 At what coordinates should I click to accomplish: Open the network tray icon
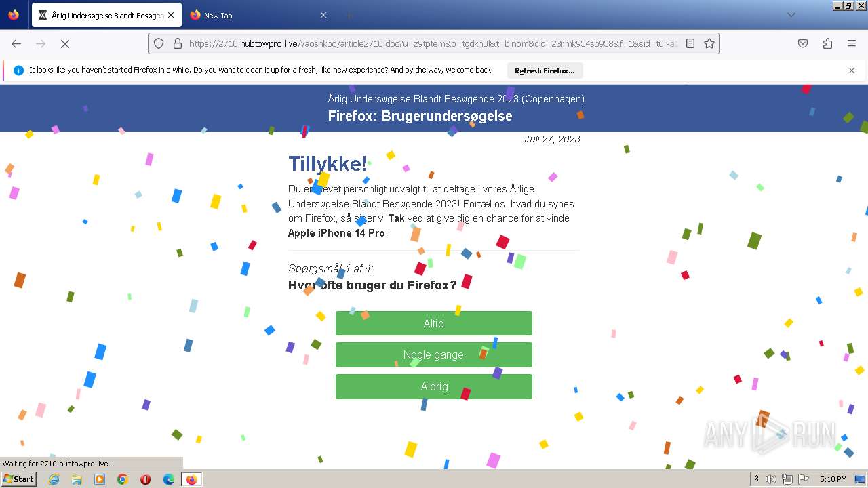[x=787, y=479]
